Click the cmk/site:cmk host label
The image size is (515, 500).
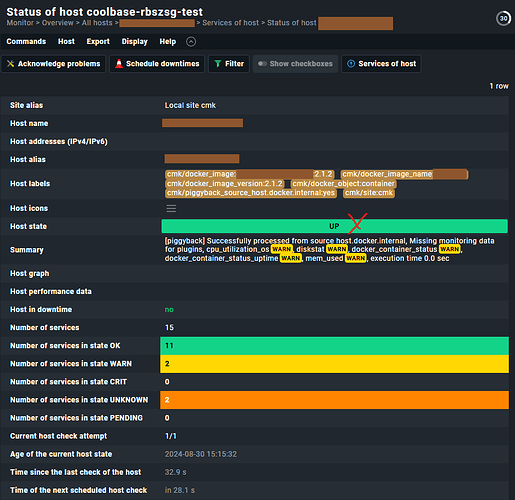(369, 193)
